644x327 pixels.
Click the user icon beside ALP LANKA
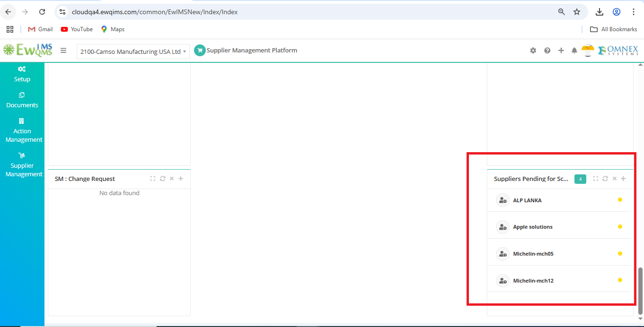coord(503,200)
